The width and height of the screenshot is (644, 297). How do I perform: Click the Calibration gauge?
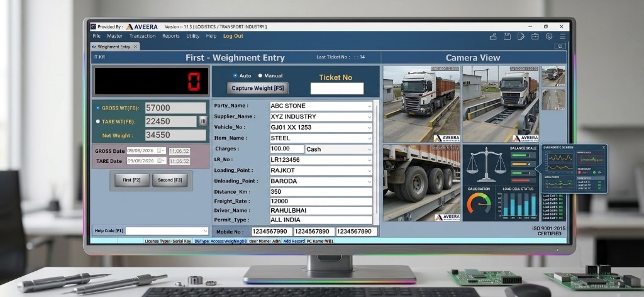479,203
